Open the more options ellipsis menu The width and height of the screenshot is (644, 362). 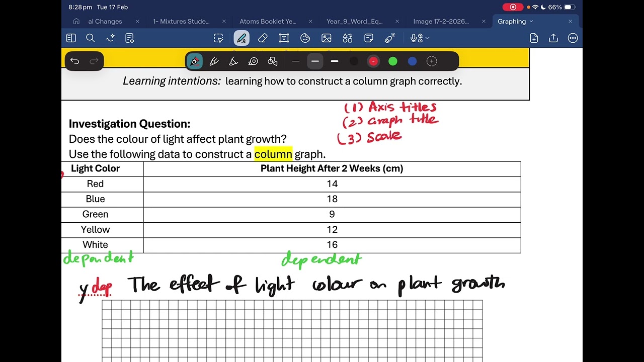[x=573, y=38]
